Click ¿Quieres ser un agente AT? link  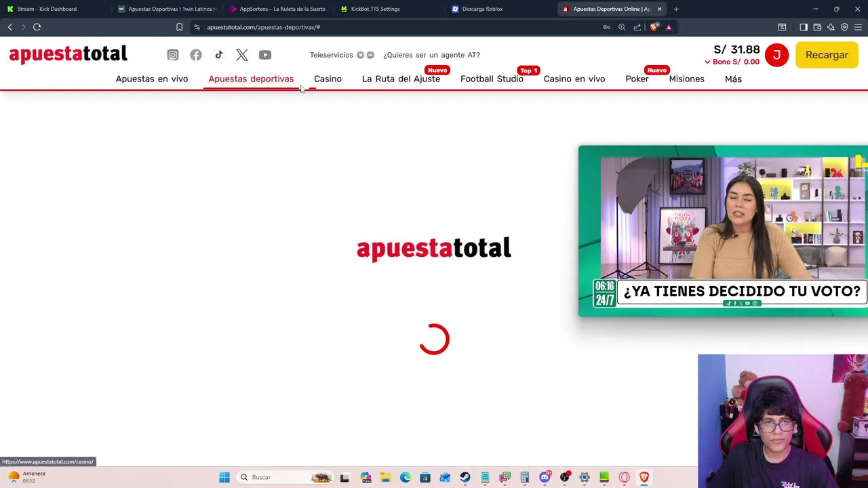[431, 55]
